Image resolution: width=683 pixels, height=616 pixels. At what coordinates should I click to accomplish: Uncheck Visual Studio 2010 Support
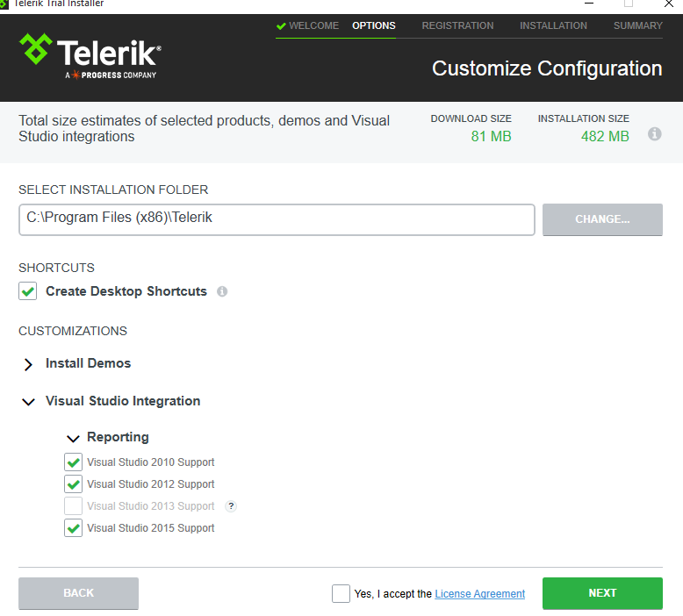coord(74,462)
